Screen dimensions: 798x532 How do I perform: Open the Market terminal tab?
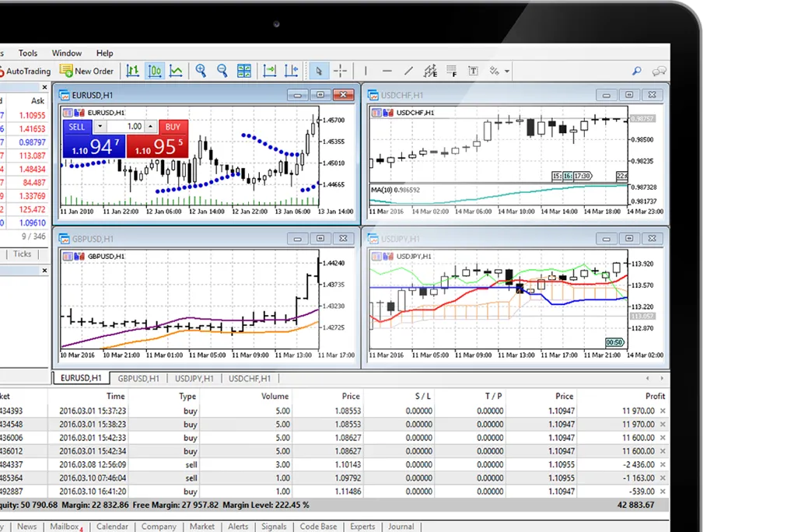tap(202, 527)
